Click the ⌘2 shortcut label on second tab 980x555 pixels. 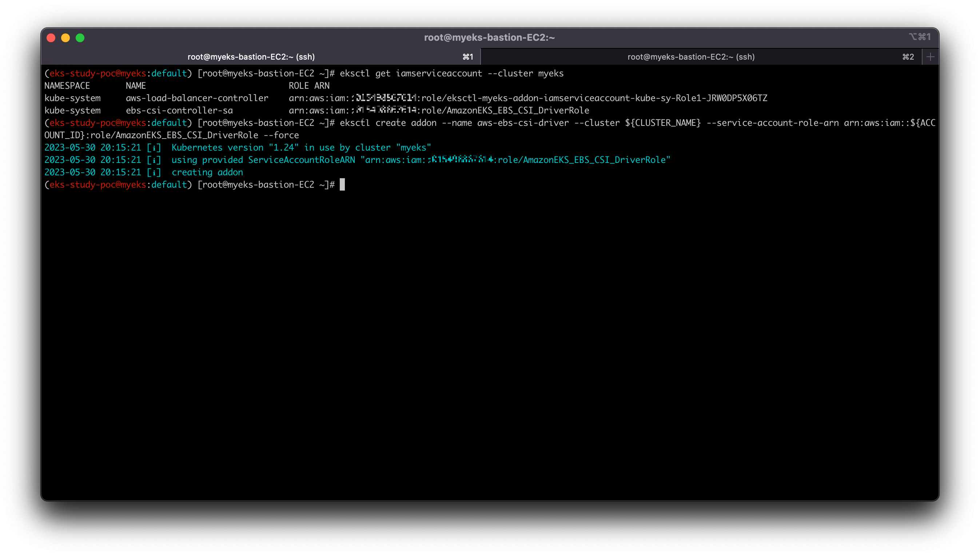[x=908, y=57]
